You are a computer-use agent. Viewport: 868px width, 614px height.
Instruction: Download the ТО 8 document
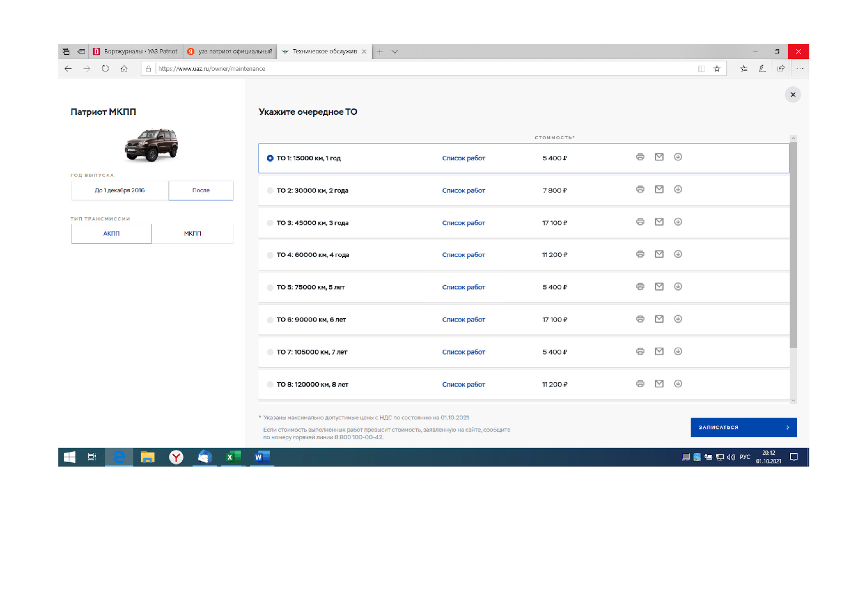tap(678, 384)
